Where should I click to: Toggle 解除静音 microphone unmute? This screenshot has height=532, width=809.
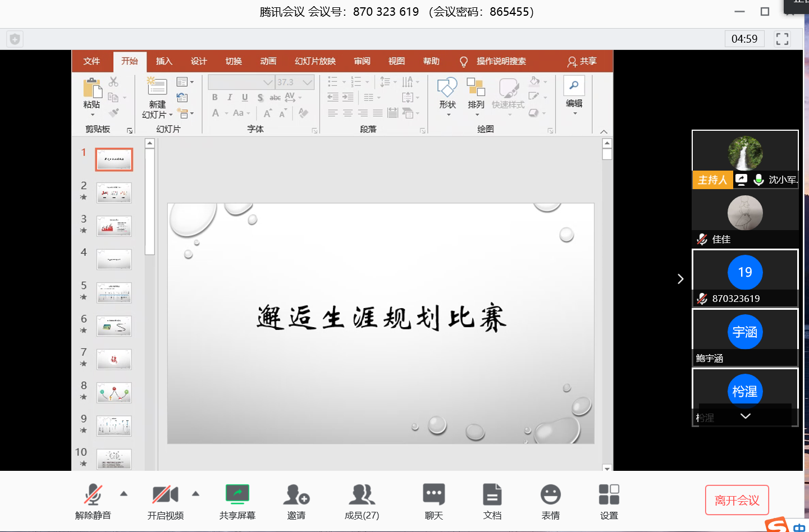click(93, 496)
